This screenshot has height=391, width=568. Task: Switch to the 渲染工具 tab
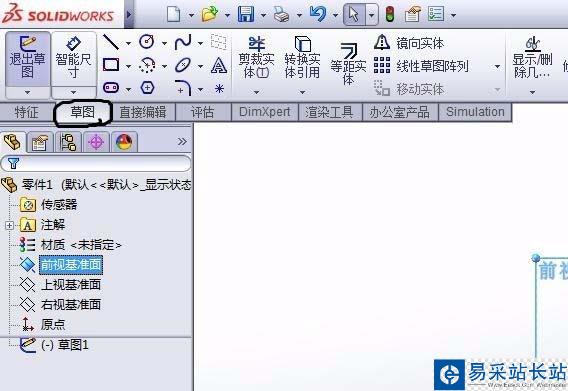[329, 112]
